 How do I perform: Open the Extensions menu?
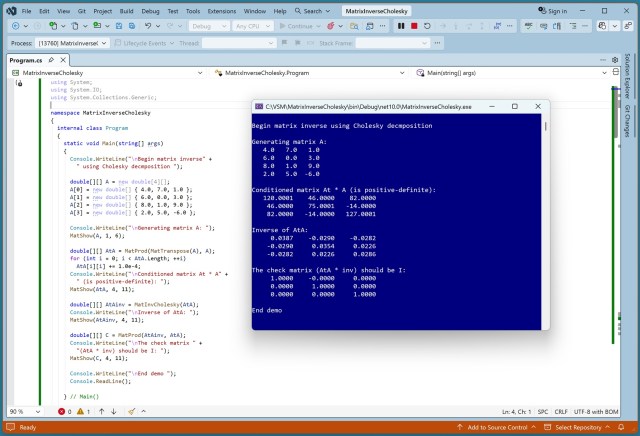click(x=222, y=11)
